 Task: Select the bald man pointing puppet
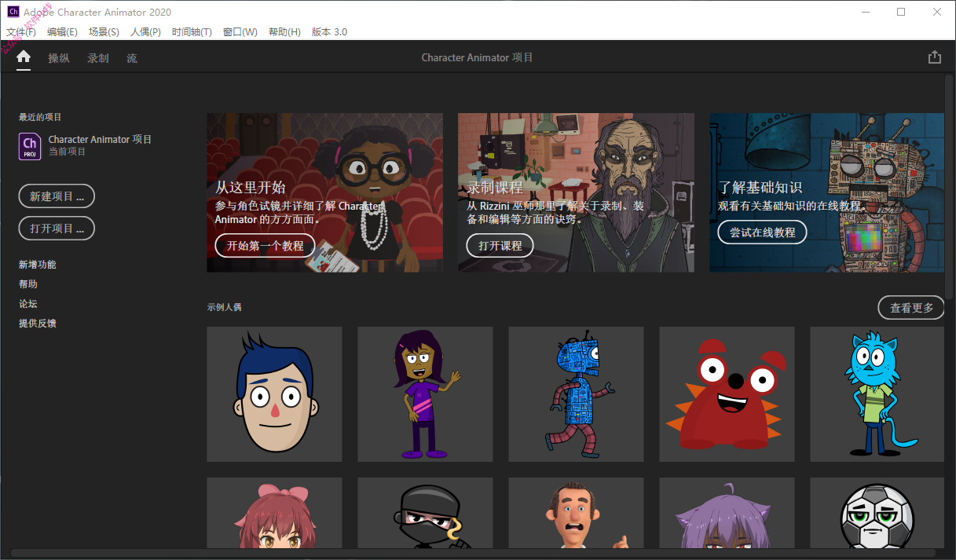click(577, 513)
